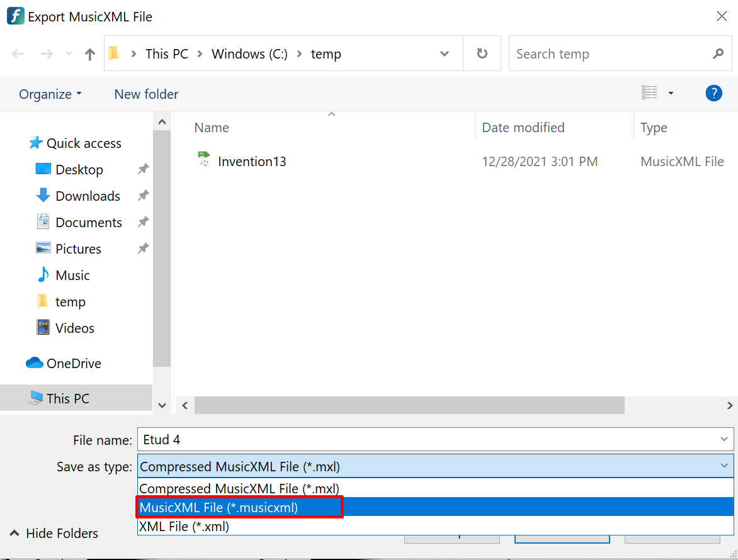Select Compressed MusicXML File (*.mxl) list option
Screen dimensions: 738x560
click(x=239, y=488)
